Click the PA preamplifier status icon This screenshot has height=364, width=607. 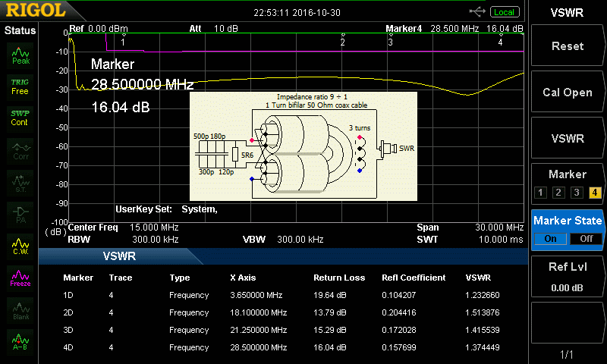20,214
